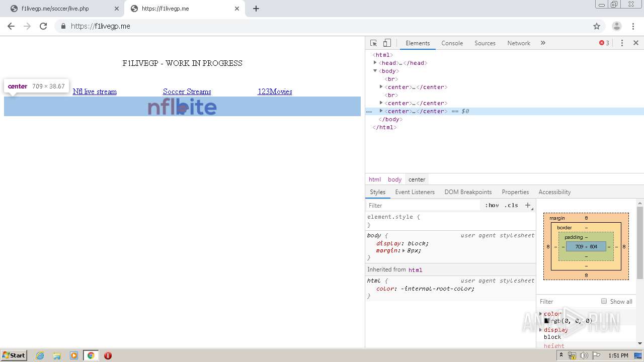Expand the margin shorthand triangle

pos(404,250)
